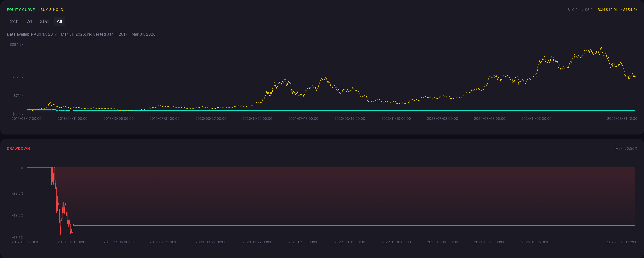This screenshot has height=258, width=644.
Task: Click the 0.0% drawdown axis label
Action: pyautogui.click(x=19, y=168)
